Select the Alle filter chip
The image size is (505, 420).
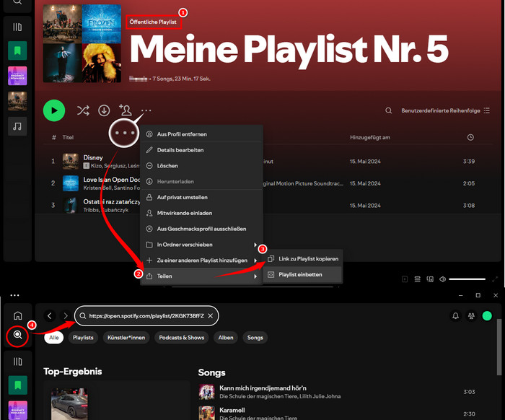[54, 338]
